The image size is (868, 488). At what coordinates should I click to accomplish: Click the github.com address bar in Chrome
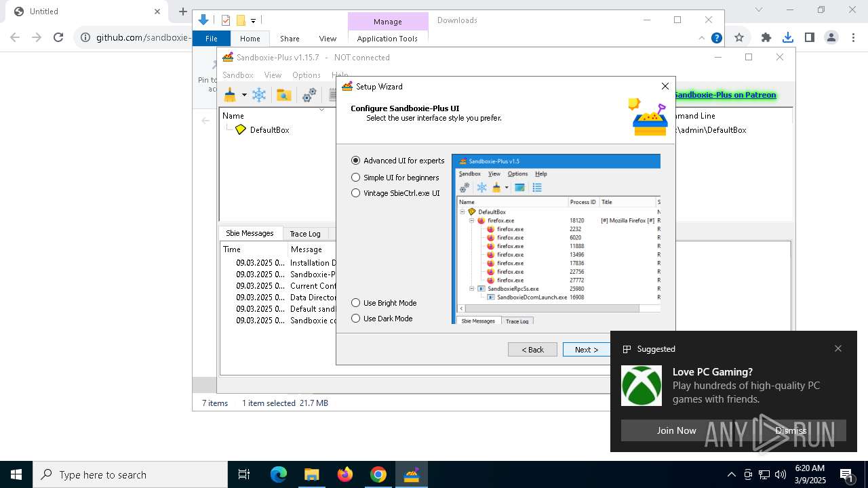143,37
